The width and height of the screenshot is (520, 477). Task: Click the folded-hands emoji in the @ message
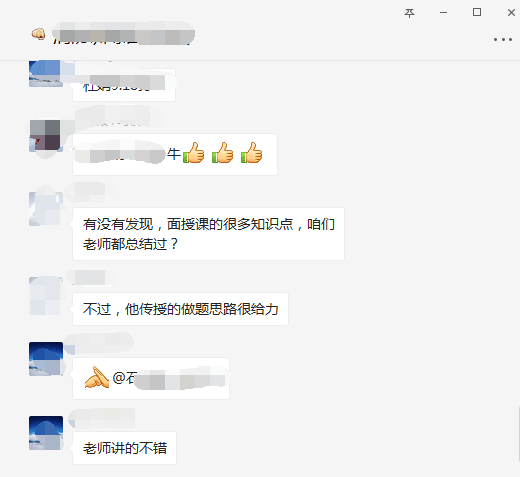coord(96,377)
